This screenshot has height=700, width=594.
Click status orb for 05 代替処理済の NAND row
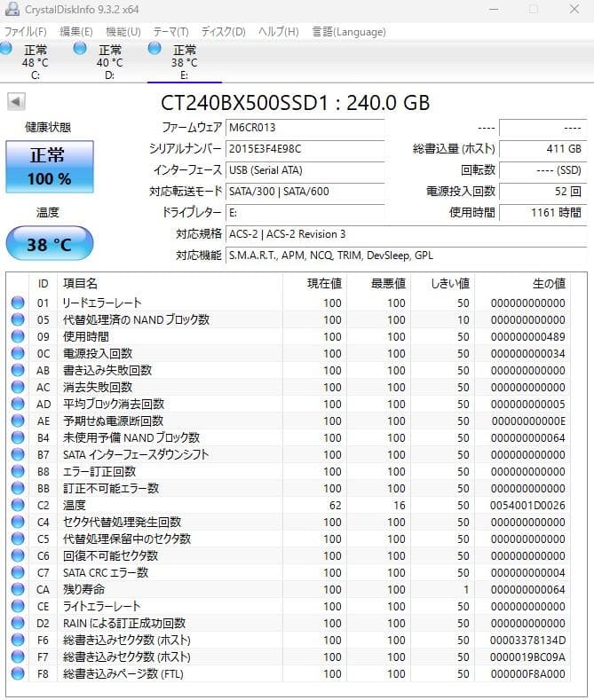(x=18, y=319)
